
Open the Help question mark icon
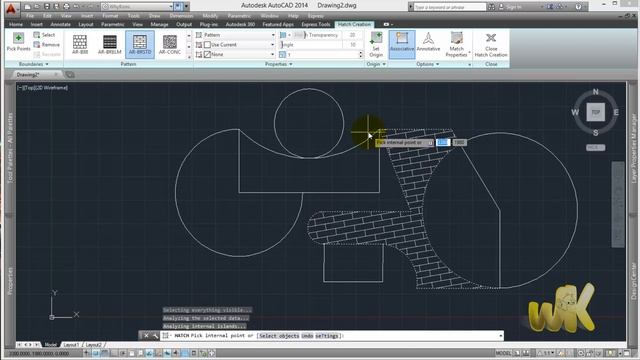point(578,7)
